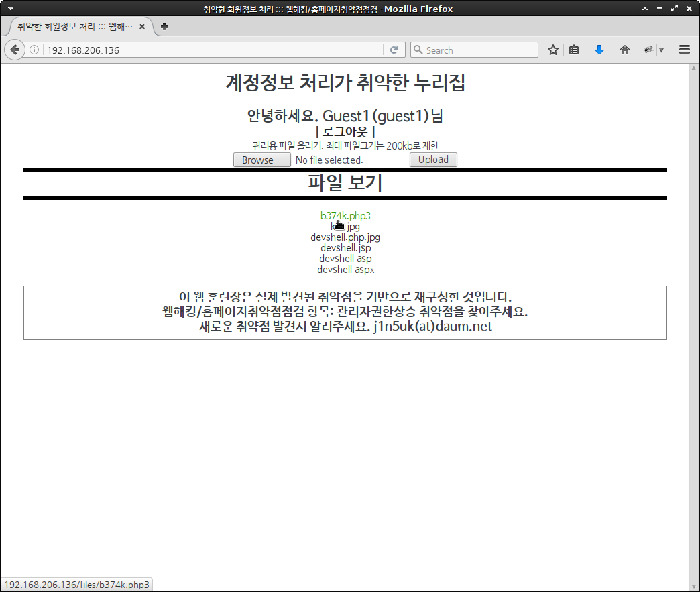The height and width of the screenshot is (592, 700).
Task: Open the downloads arrow panel
Action: coord(599,50)
